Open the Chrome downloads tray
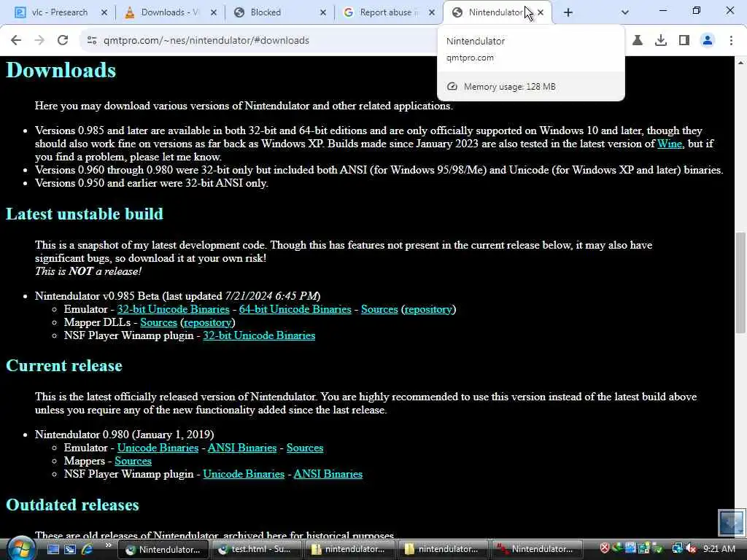This screenshot has height=560, width=747. [x=661, y=41]
